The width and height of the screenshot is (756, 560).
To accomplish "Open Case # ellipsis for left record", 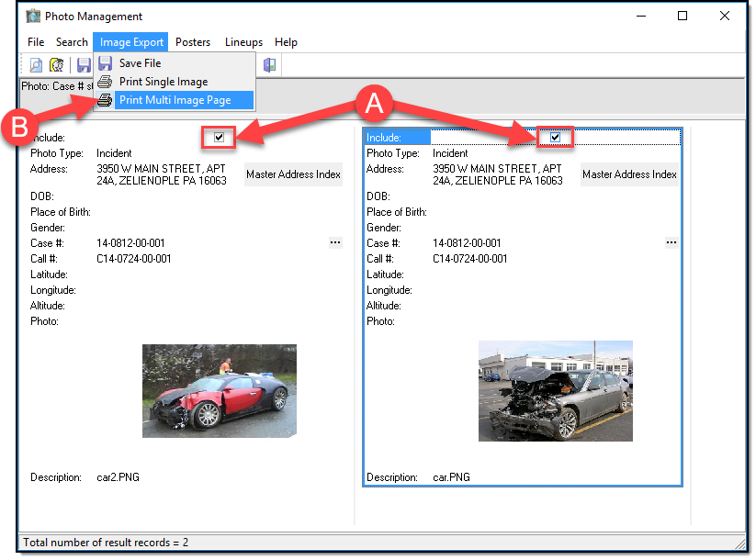I will pyautogui.click(x=335, y=242).
